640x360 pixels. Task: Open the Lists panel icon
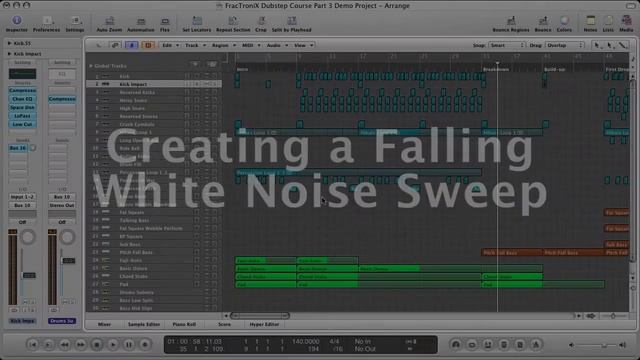pyautogui.click(x=608, y=20)
